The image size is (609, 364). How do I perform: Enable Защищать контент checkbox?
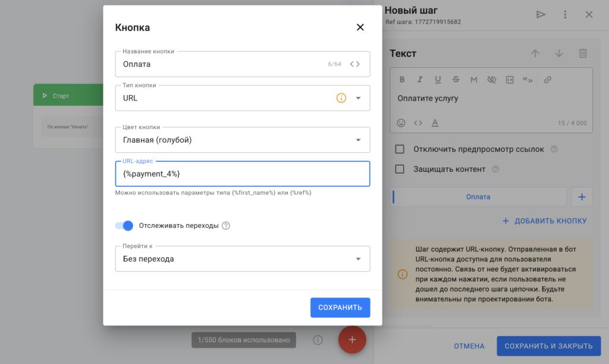[x=400, y=169]
